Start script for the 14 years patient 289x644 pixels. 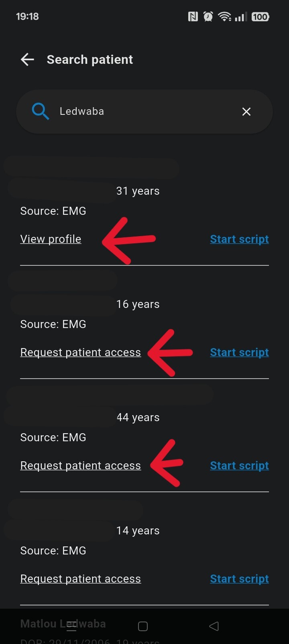pyautogui.click(x=239, y=579)
